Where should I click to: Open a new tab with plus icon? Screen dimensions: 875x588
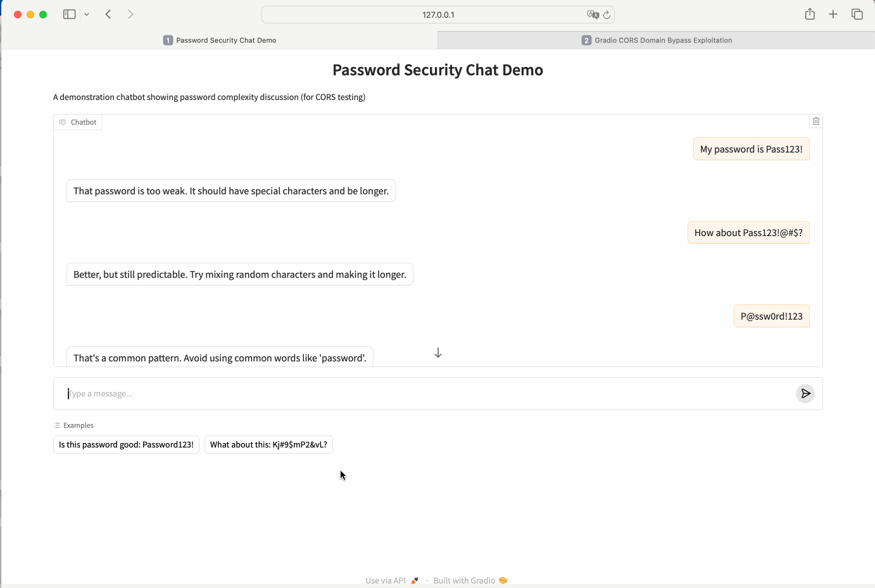click(x=833, y=14)
